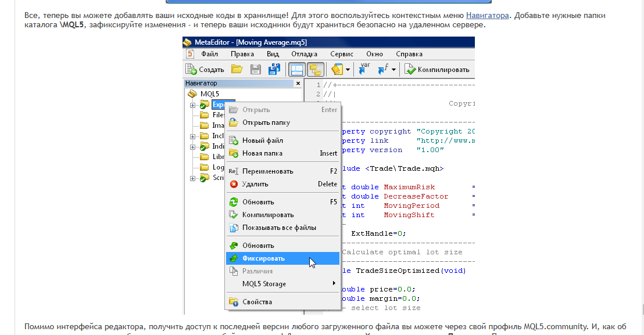
Task: Choose Переименовать in the context menu
Action: click(x=282, y=171)
